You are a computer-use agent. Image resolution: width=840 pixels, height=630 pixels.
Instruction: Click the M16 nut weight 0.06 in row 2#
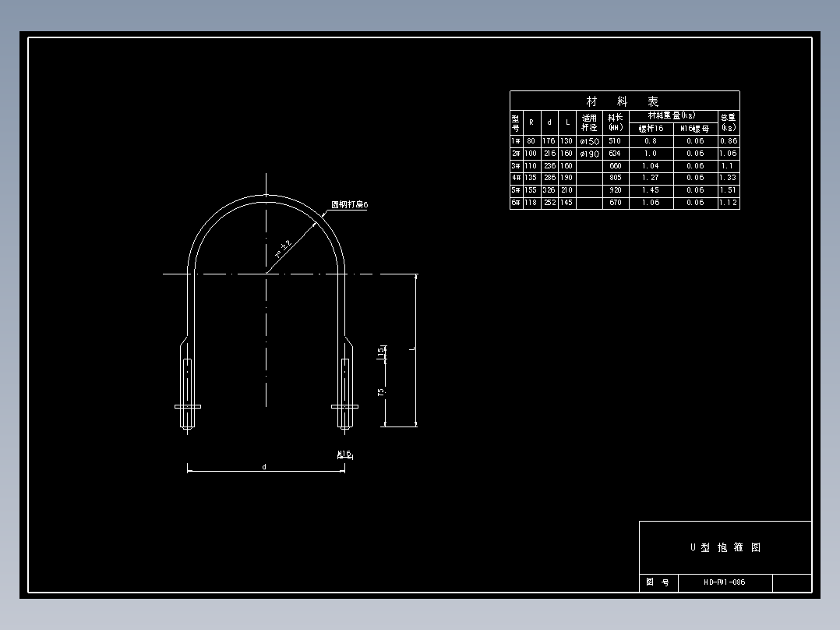tap(695, 154)
